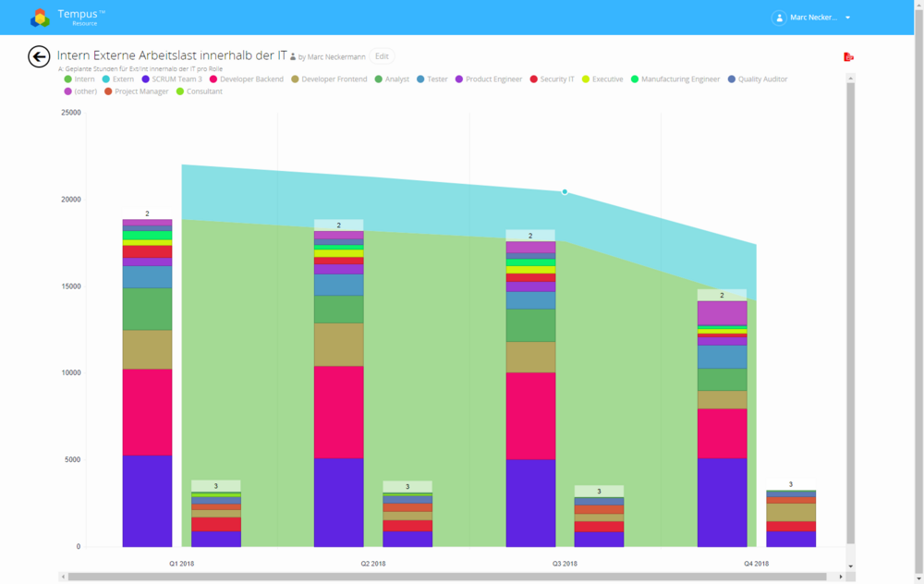This screenshot has height=584, width=924.
Task: Click the scroll left arrow of the horizontal scrollbar
Action: (63, 577)
